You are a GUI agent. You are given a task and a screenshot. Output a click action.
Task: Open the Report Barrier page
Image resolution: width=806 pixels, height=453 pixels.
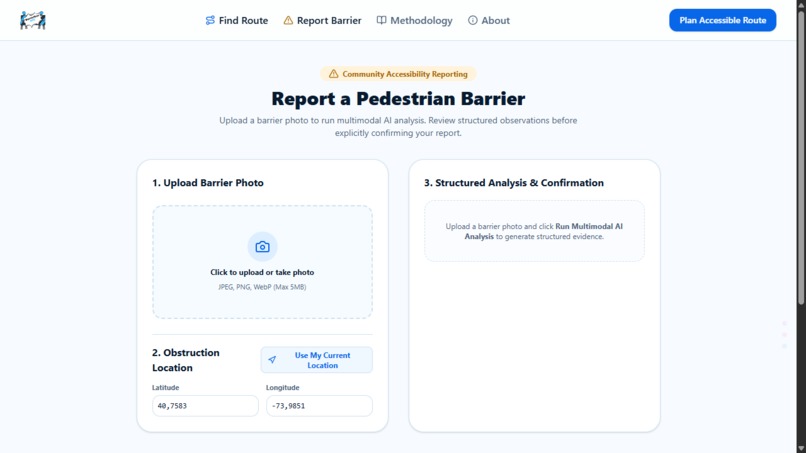point(322,21)
